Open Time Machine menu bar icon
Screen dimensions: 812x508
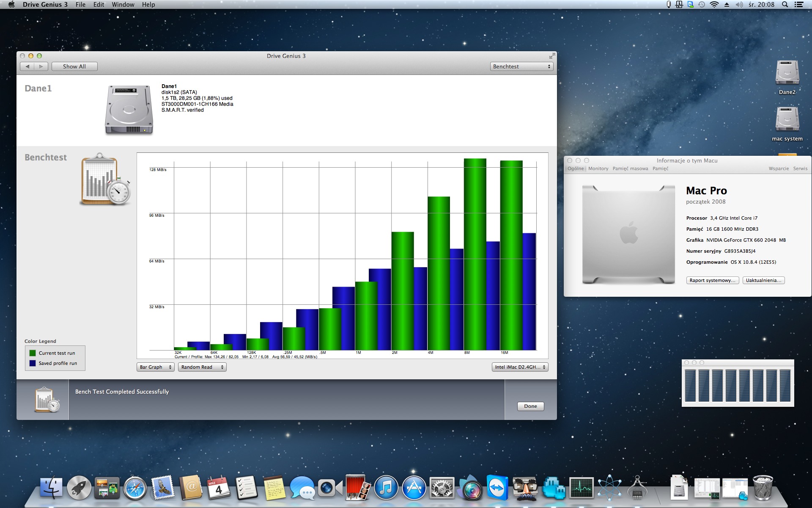tap(702, 5)
